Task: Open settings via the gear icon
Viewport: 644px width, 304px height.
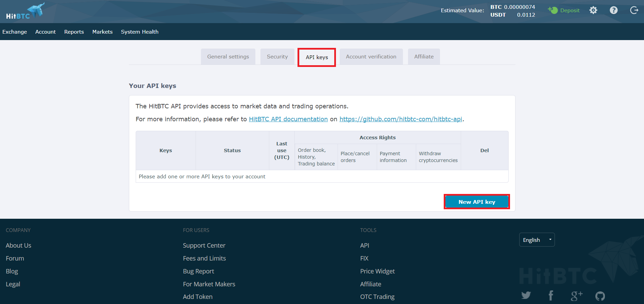Action: click(593, 10)
